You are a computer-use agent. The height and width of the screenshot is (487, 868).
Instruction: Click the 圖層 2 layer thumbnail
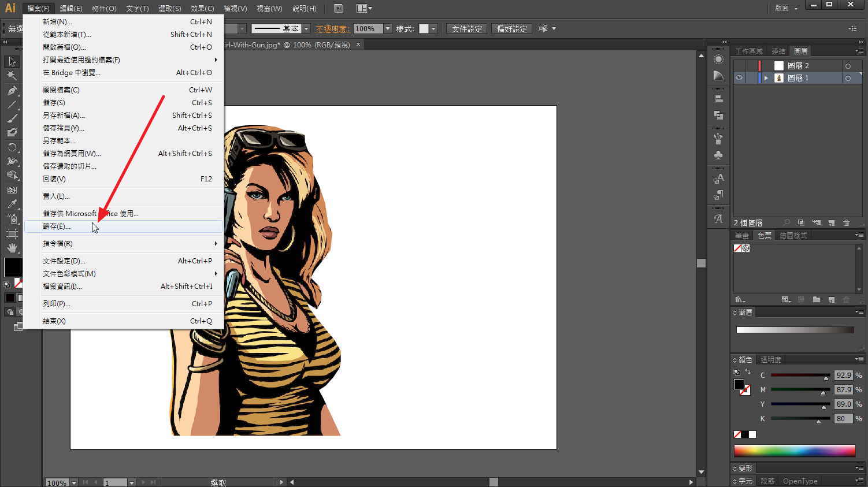tap(779, 66)
